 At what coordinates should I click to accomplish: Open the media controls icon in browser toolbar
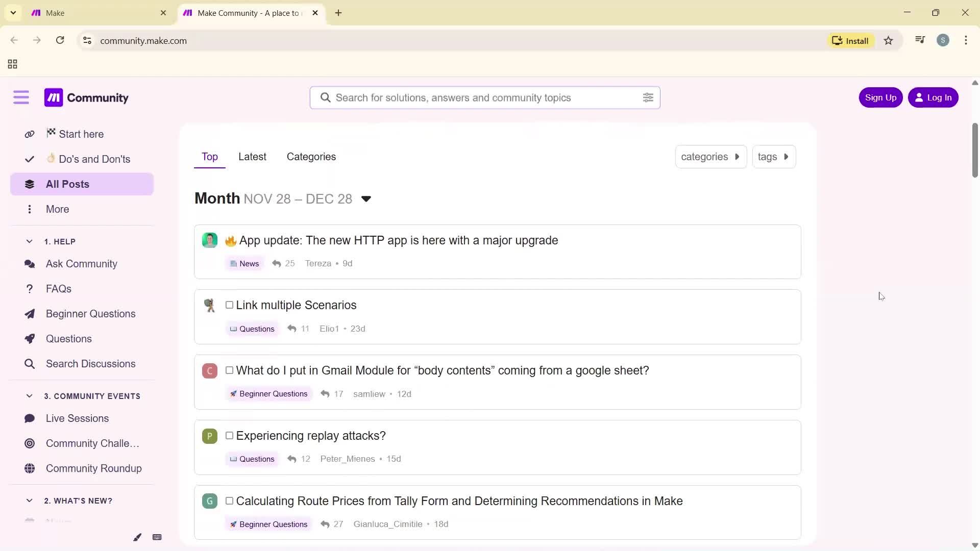click(x=919, y=39)
